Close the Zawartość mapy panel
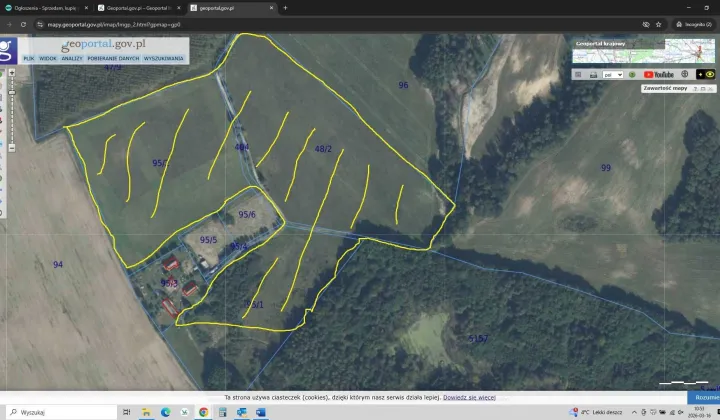 click(x=711, y=88)
